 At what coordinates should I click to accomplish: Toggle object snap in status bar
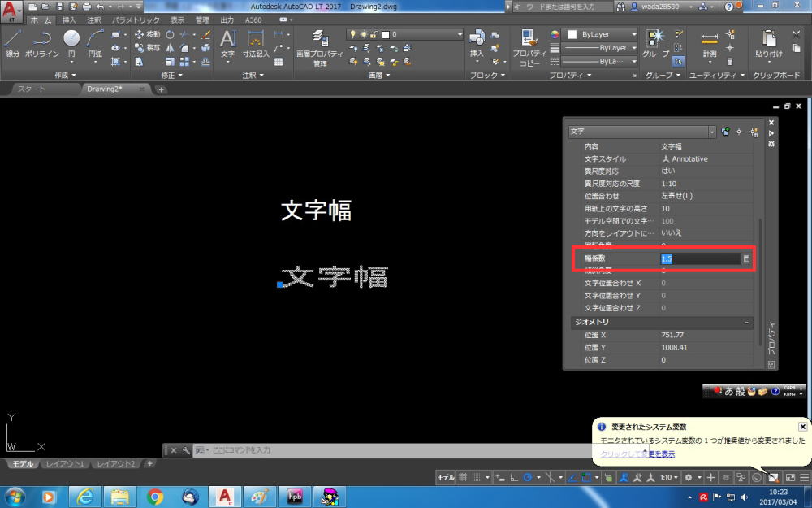[585, 477]
